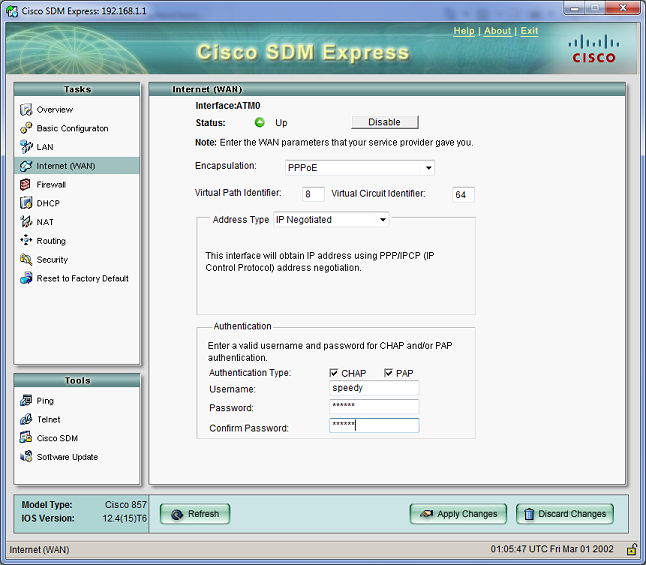The width and height of the screenshot is (646, 565).
Task: Click the Username field containing speedy
Action: point(374,388)
